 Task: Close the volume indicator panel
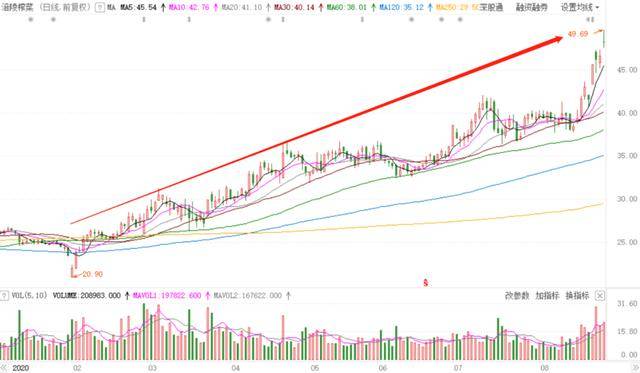click(x=600, y=295)
